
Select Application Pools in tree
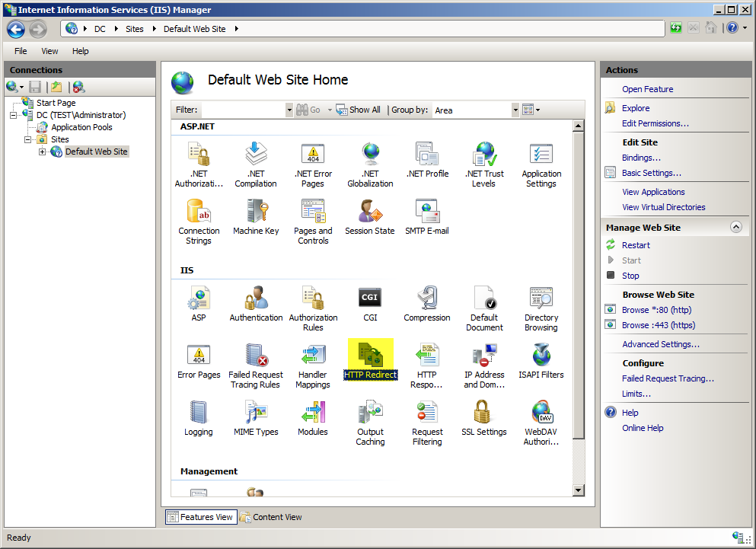(x=81, y=127)
